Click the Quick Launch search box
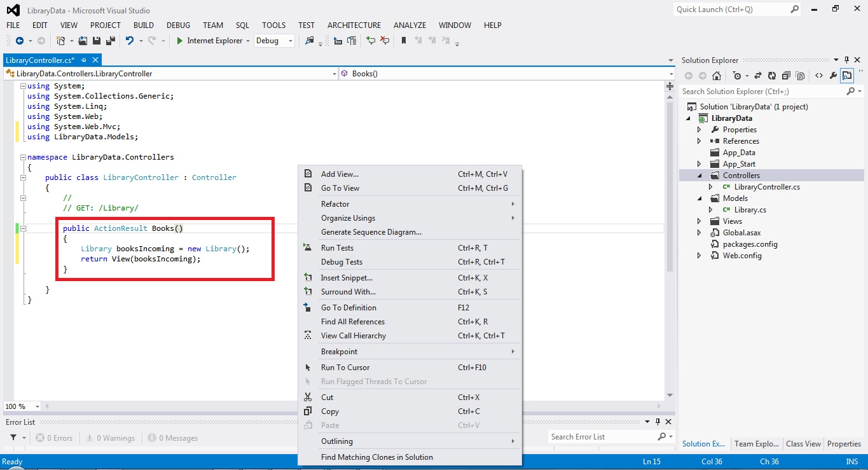This screenshot has width=868, height=470. (731, 10)
